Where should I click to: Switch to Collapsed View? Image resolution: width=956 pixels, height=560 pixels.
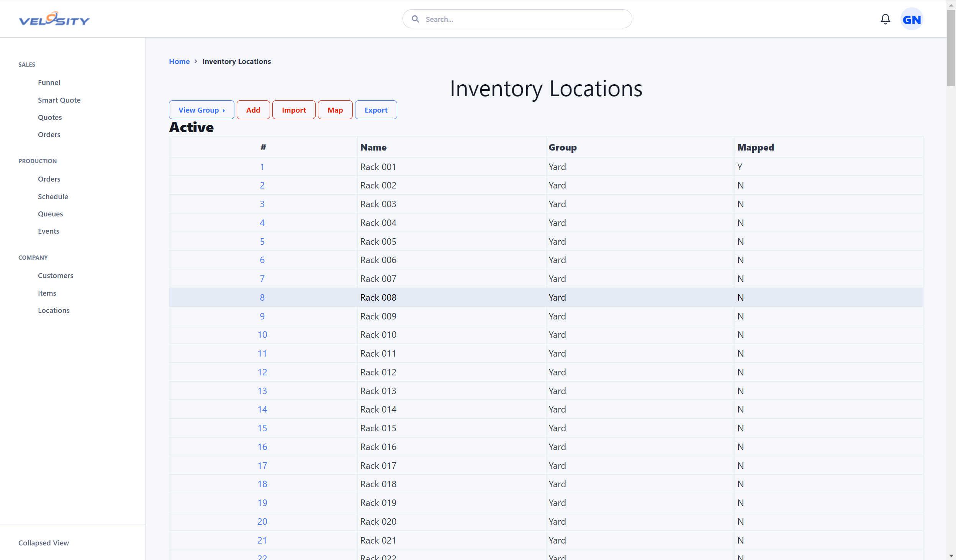tap(44, 543)
